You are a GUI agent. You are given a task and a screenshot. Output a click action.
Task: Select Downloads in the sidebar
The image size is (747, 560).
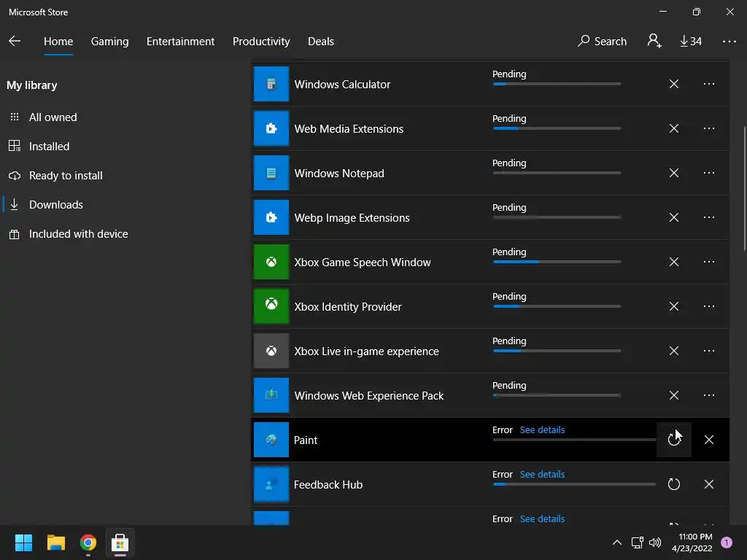click(46, 205)
